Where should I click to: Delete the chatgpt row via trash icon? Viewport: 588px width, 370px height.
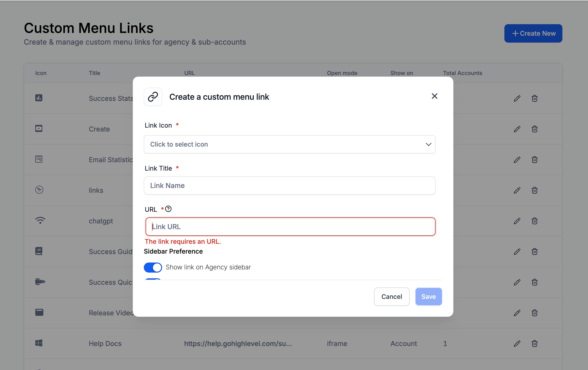coord(534,221)
